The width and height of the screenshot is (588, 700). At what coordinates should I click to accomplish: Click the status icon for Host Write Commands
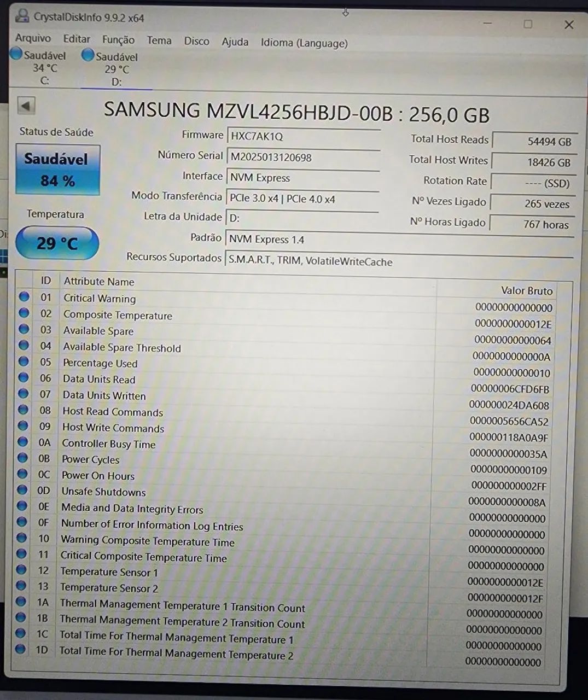pyautogui.click(x=23, y=425)
